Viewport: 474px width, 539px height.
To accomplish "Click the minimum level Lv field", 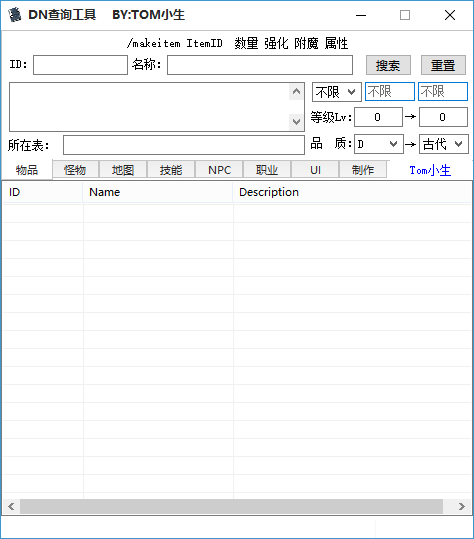I will 378,117.
